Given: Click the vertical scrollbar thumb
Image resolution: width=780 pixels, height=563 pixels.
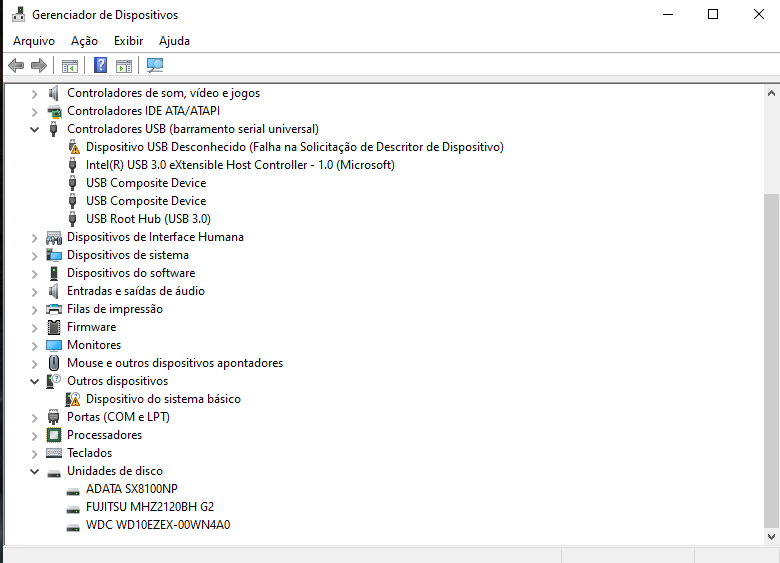Looking at the screenshot, I should coord(771,361).
